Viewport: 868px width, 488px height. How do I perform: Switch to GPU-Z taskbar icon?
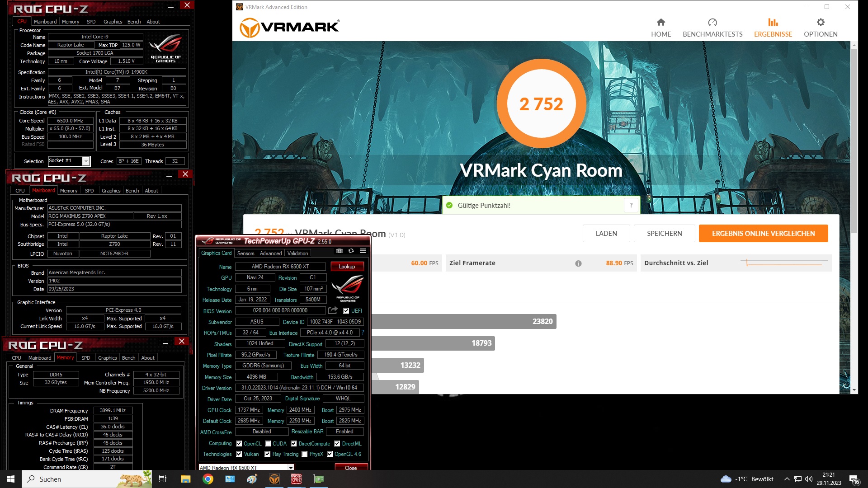pyautogui.click(x=319, y=479)
